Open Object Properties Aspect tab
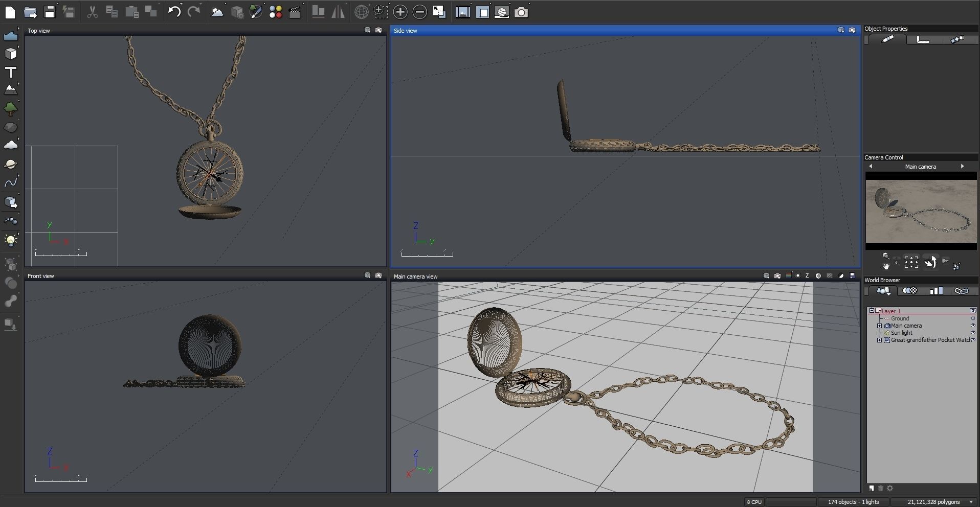This screenshot has height=507, width=980. [888, 39]
